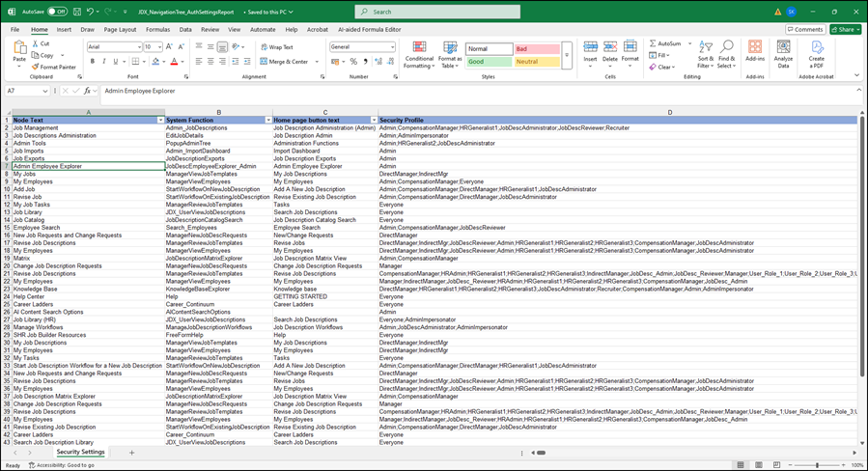
Task: Apply the Bad cell style
Action: (537, 48)
